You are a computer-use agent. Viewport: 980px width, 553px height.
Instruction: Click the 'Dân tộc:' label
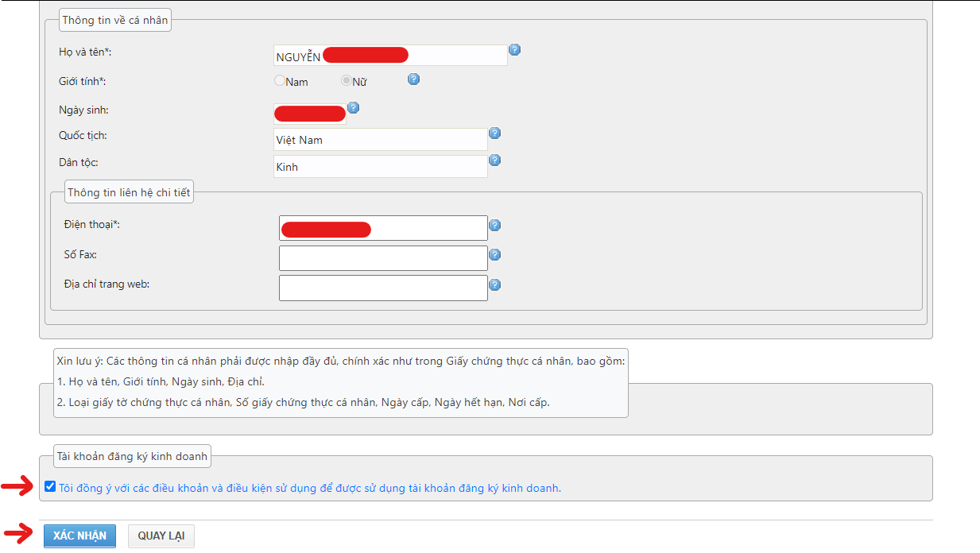[x=79, y=162]
